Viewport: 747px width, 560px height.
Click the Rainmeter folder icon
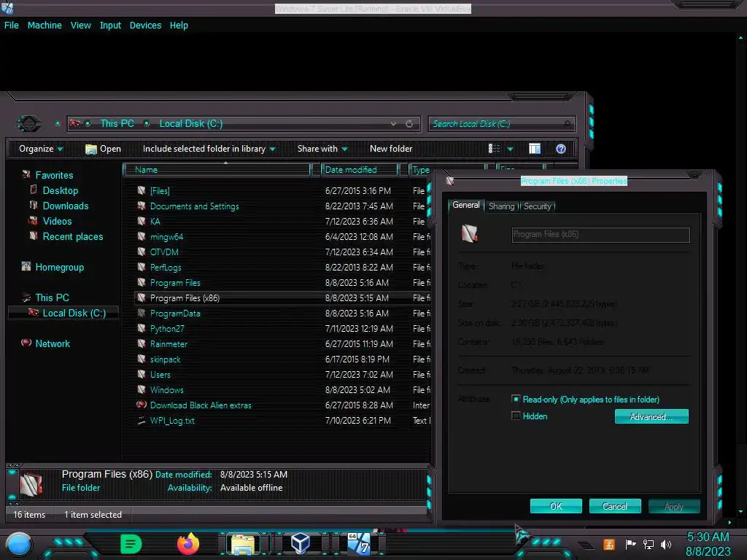141,343
